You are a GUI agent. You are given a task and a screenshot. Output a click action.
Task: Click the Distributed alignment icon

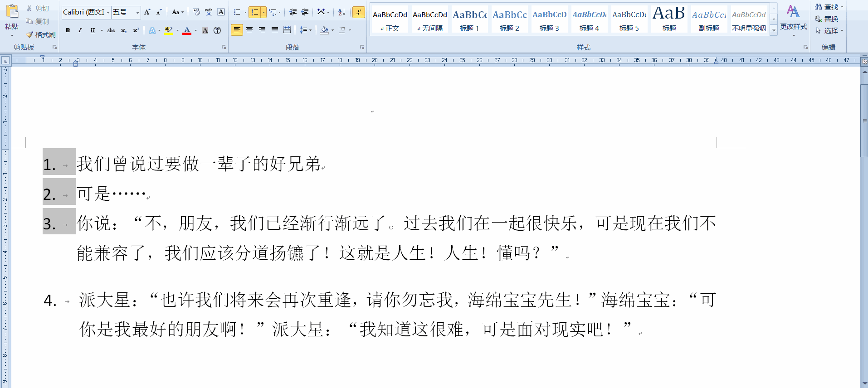287,30
